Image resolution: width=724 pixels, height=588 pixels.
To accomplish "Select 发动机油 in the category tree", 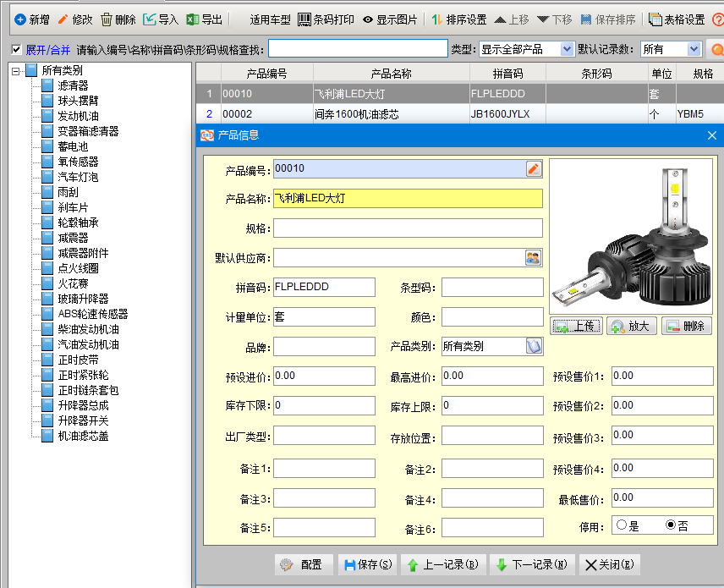I will (x=78, y=116).
